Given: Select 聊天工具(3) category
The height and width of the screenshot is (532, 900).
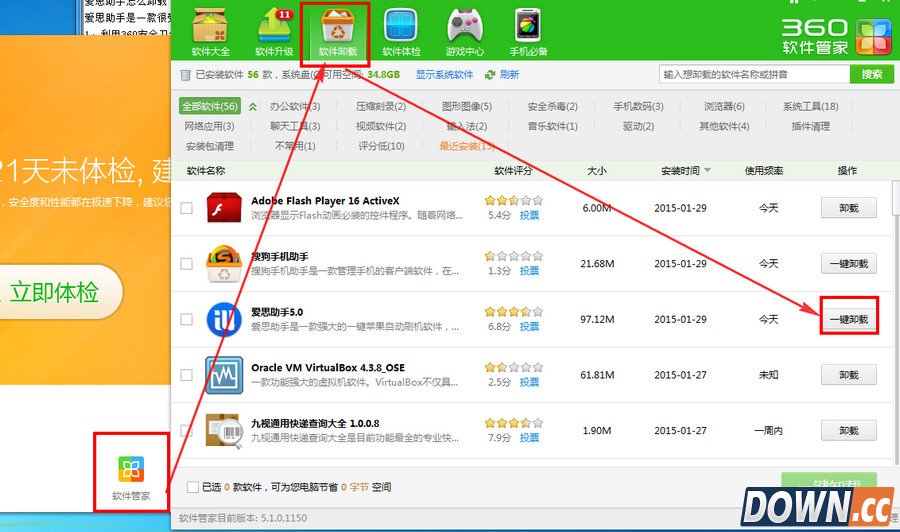Looking at the screenshot, I should [295, 126].
